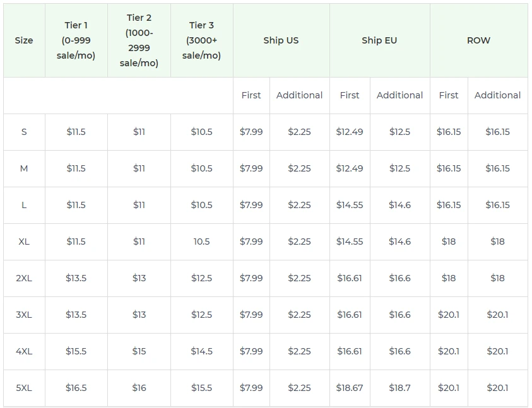This screenshot has height=408, width=532.
Task: Click the M size row label
Action: click(23, 168)
